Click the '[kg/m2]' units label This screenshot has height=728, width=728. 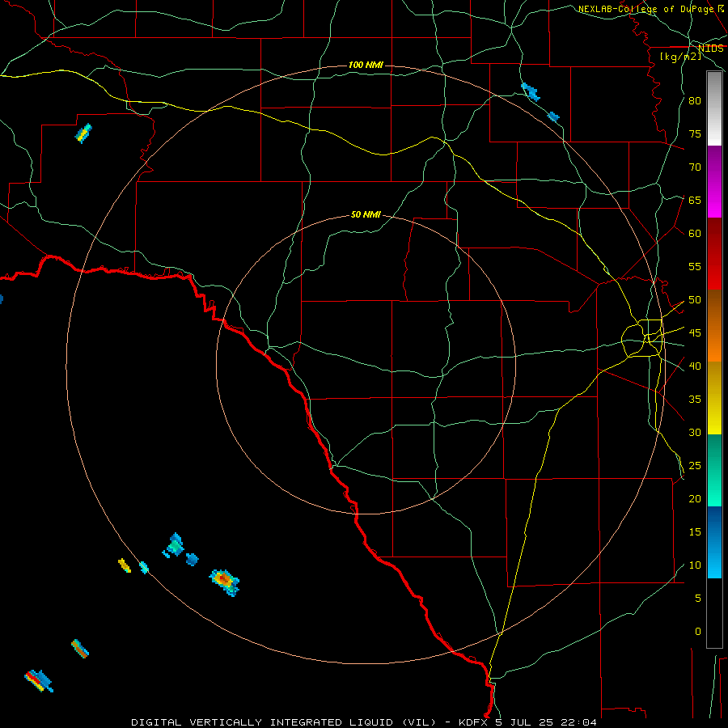pyautogui.click(x=681, y=57)
